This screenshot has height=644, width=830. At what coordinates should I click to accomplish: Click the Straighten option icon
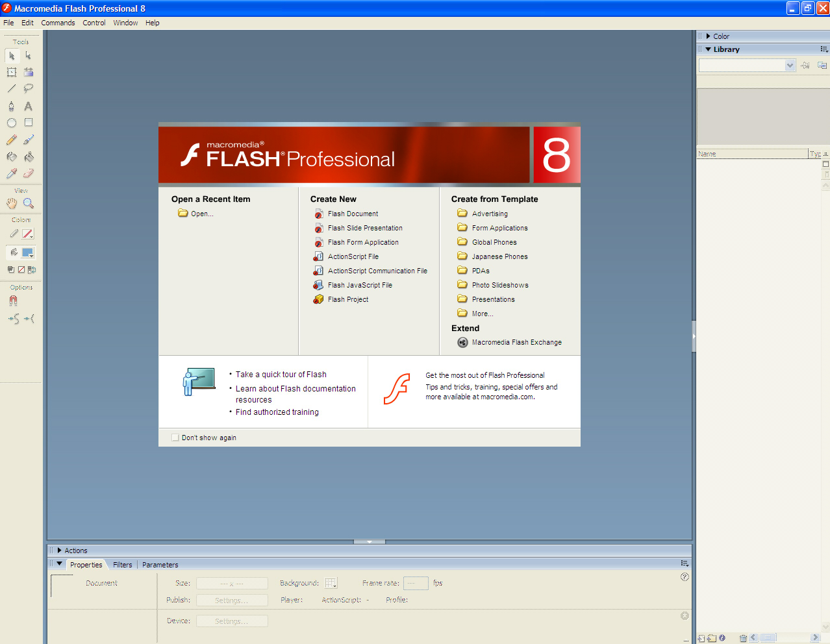[x=29, y=319]
